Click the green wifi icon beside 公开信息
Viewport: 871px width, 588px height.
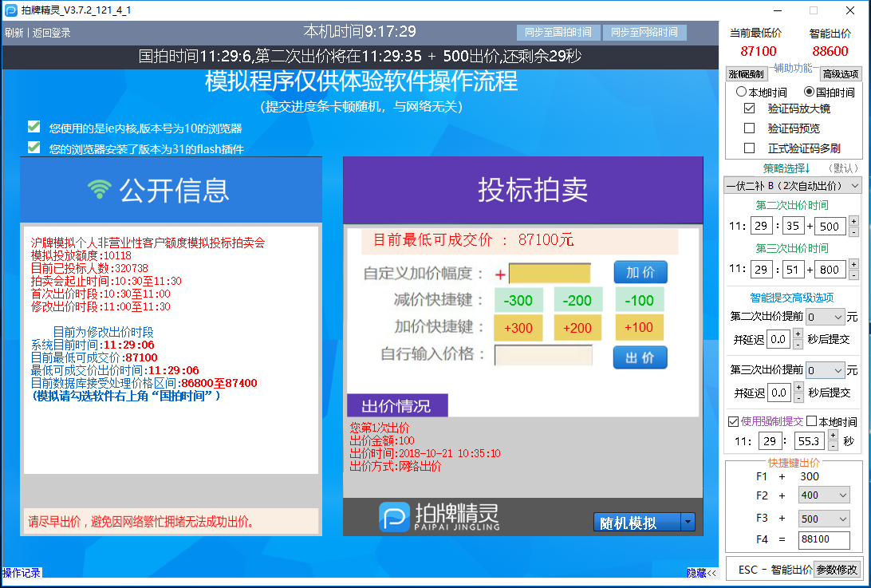(100, 190)
